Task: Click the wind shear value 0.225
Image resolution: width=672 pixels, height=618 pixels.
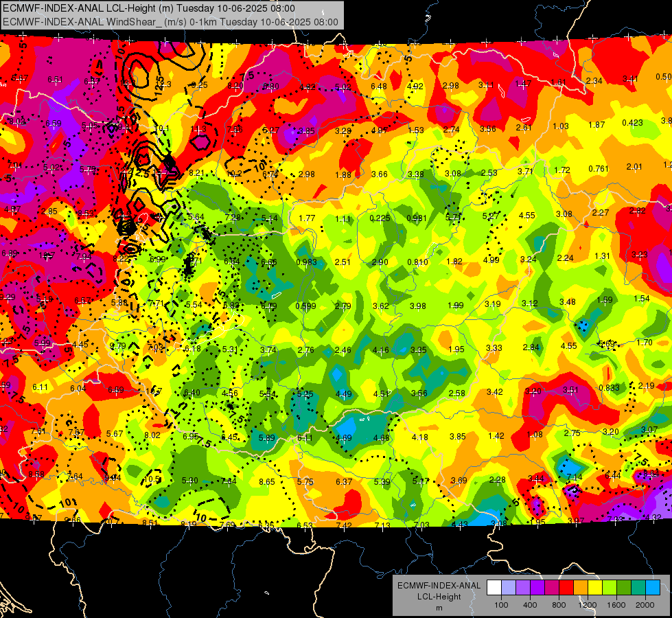Action: click(380, 218)
